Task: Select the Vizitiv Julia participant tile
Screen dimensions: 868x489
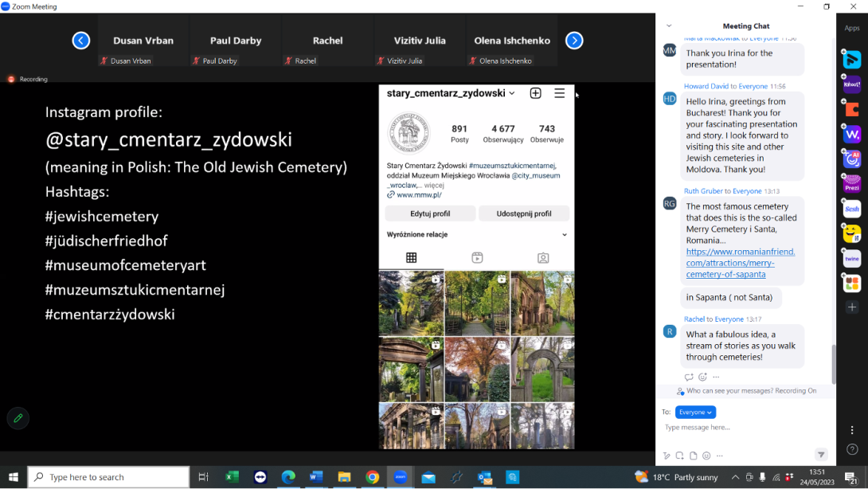Action: point(420,41)
